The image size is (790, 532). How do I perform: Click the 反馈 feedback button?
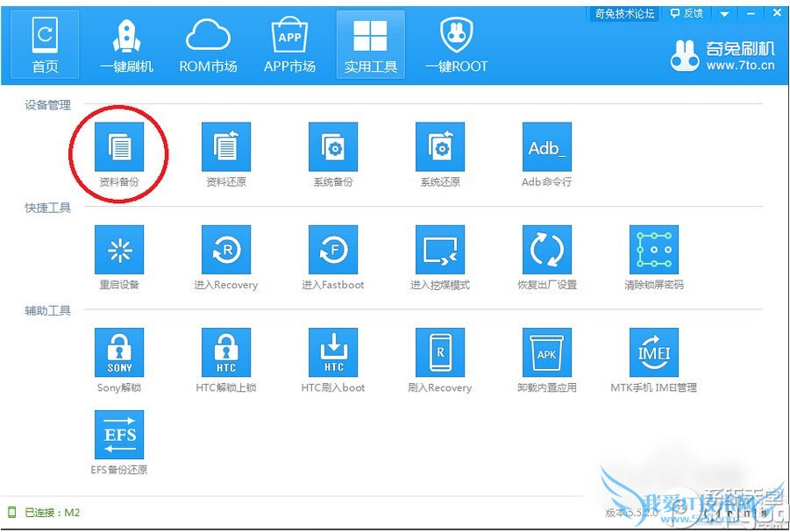[x=687, y=14]
